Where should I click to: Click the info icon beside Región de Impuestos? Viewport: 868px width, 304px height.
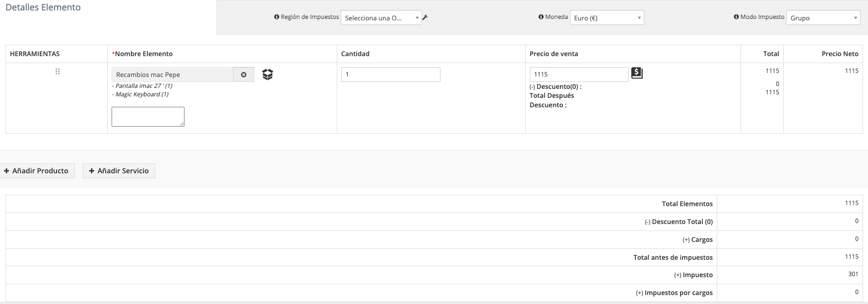click(x=277, y=17)
